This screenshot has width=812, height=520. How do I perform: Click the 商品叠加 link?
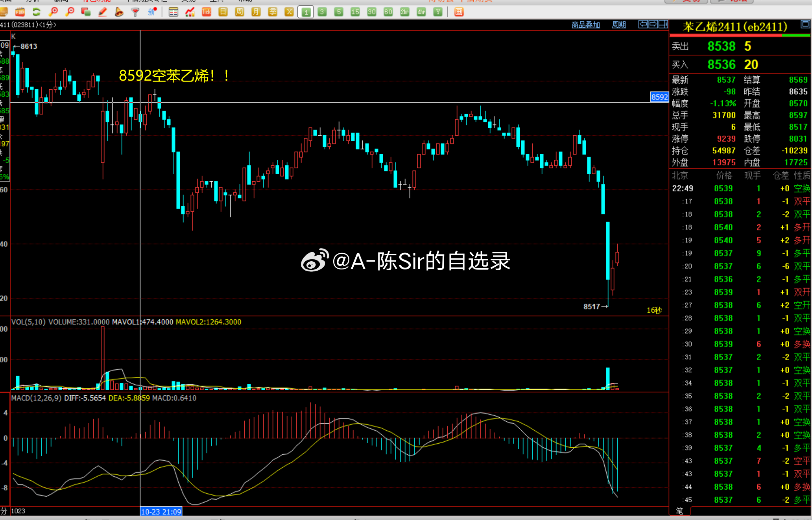pyautogui.click(x=585, y=25)
